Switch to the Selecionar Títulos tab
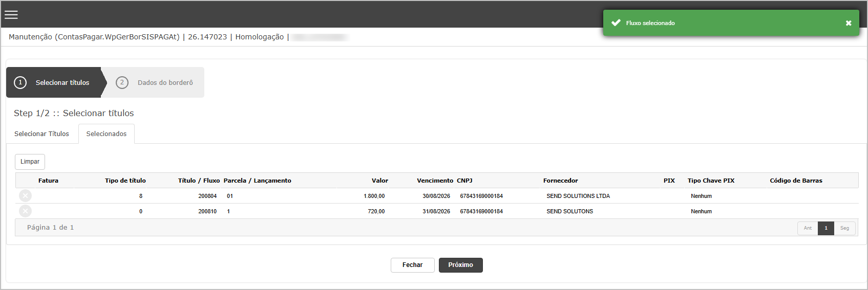Screen dimensions: 868x290 (41, 134)
